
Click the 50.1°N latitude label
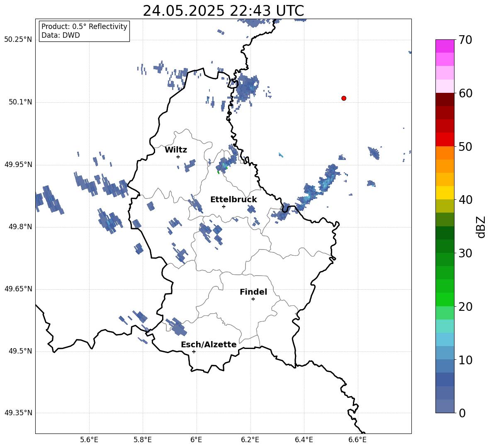pos(20,102)
